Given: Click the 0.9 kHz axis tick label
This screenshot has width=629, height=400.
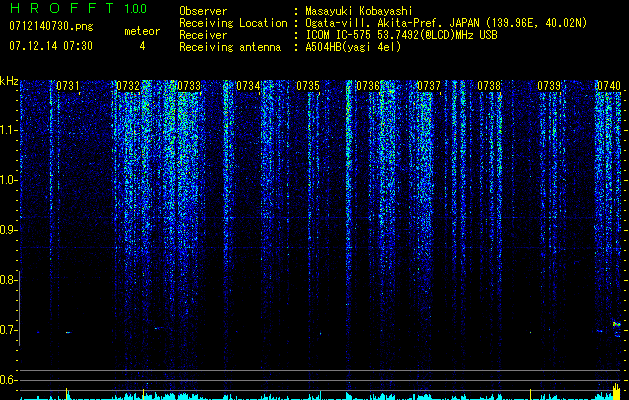Looking at the screenshot, I should coord(8,230).
